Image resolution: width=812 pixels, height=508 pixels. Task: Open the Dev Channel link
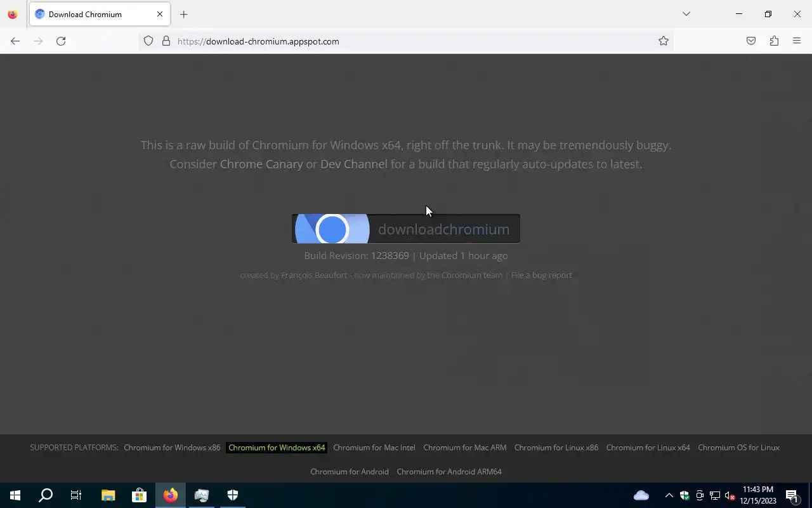354,164
